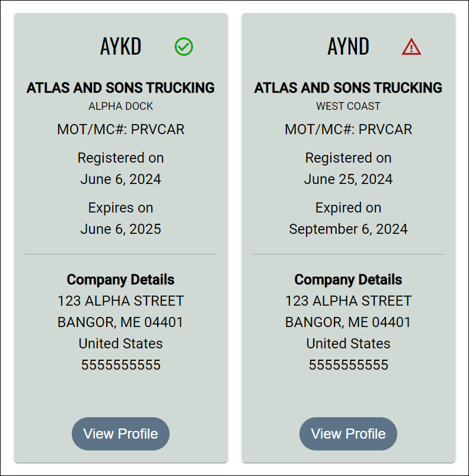Click the BANGOR, ME 04401 address on AYND card
The width and height of the screenshot is (469, 476).
click(348, 322)
